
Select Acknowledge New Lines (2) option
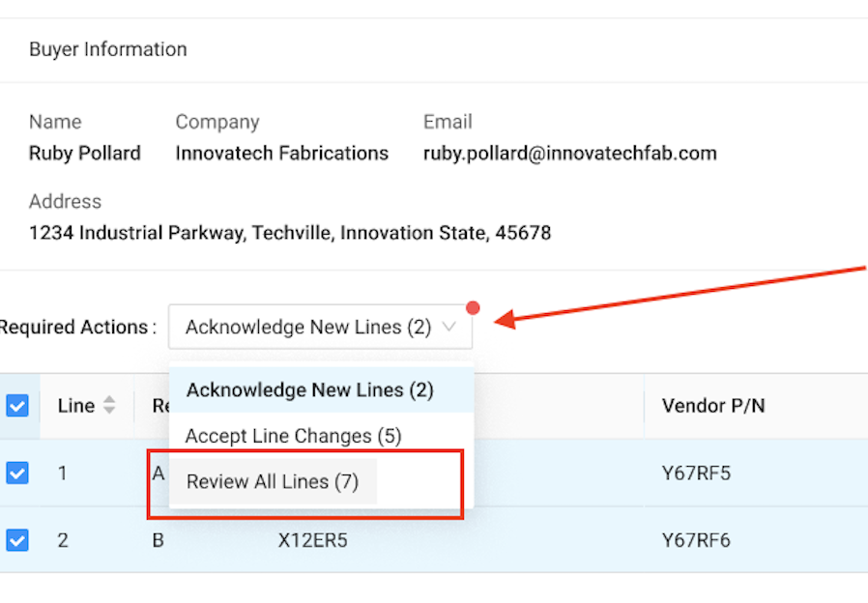[321, 390]
